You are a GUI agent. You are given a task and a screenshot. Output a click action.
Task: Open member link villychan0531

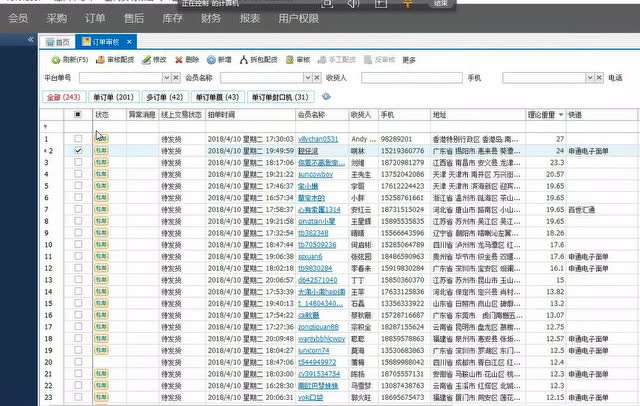pyautogui.click(x=318, y=139)
